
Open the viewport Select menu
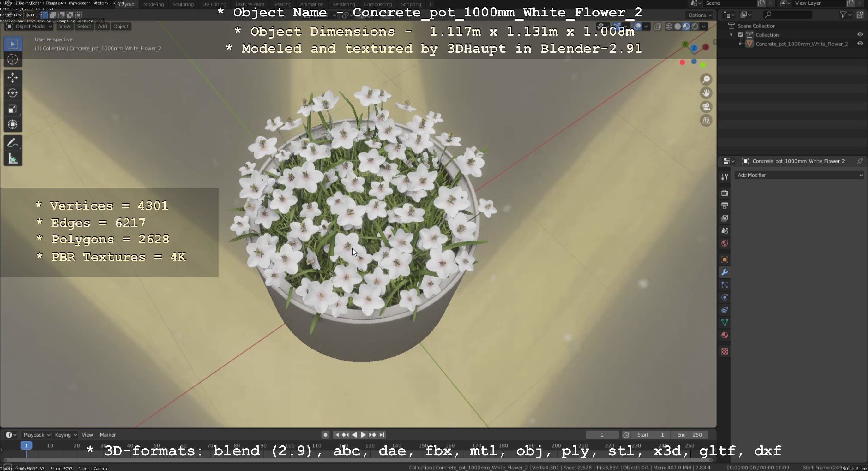tap(84, 26)
